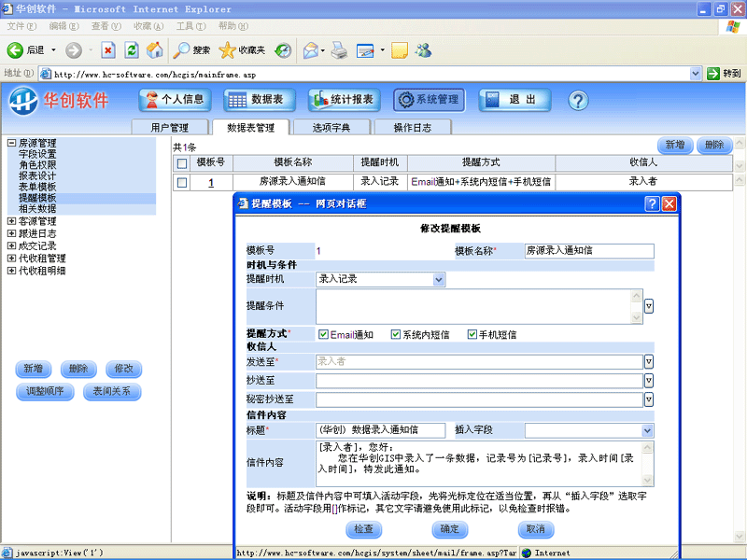Open the 提醒时机 dropdown
This screenshot has width=747, height=560.
(x=439, y=279)
